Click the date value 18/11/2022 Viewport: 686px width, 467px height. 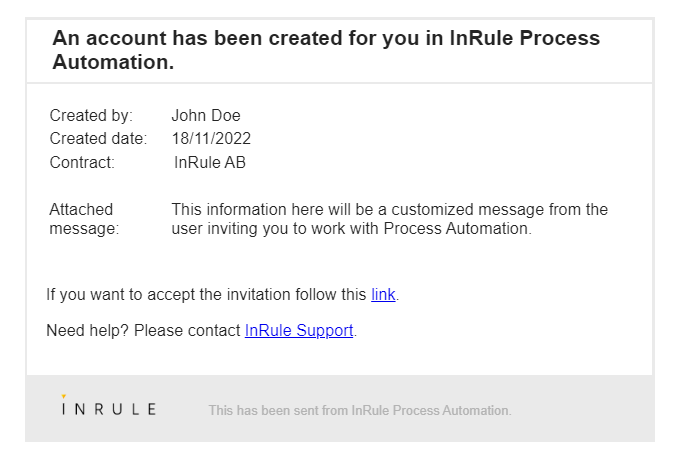(211, 139)
